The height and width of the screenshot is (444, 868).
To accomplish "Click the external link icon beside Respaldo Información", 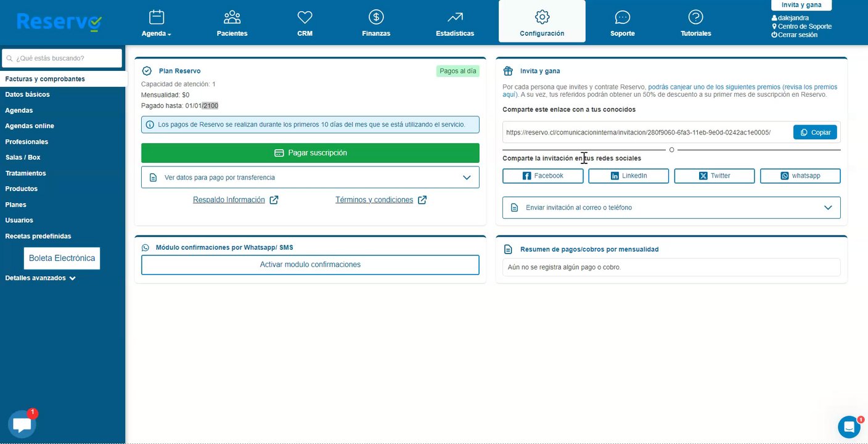I will [274, 200].
